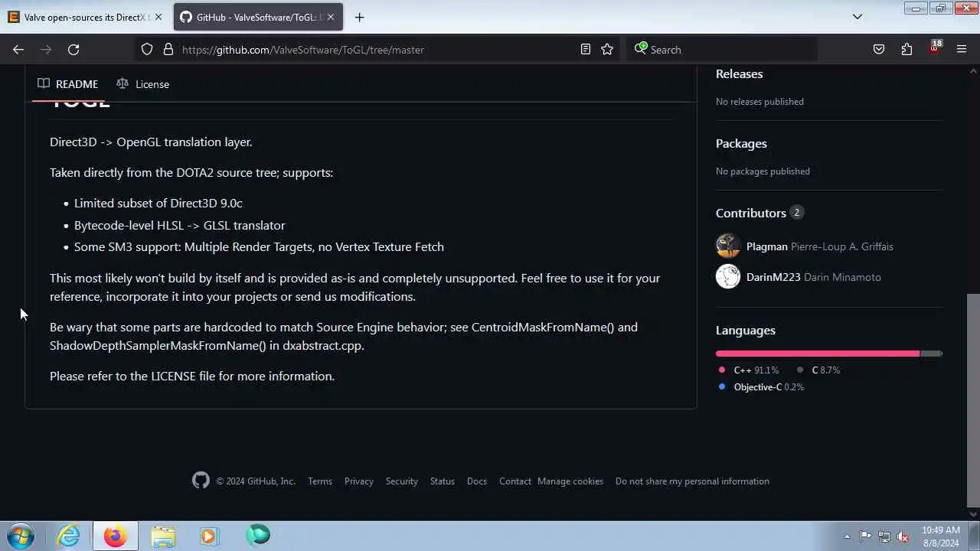
Task: Click the red extension badge showing 18
Action: pos(934,48)
